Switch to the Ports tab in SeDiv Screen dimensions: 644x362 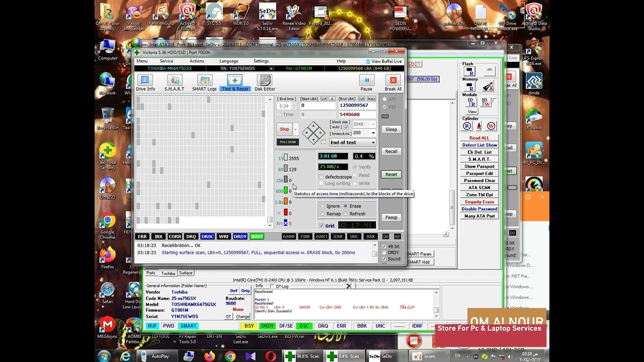click(150, 273)
